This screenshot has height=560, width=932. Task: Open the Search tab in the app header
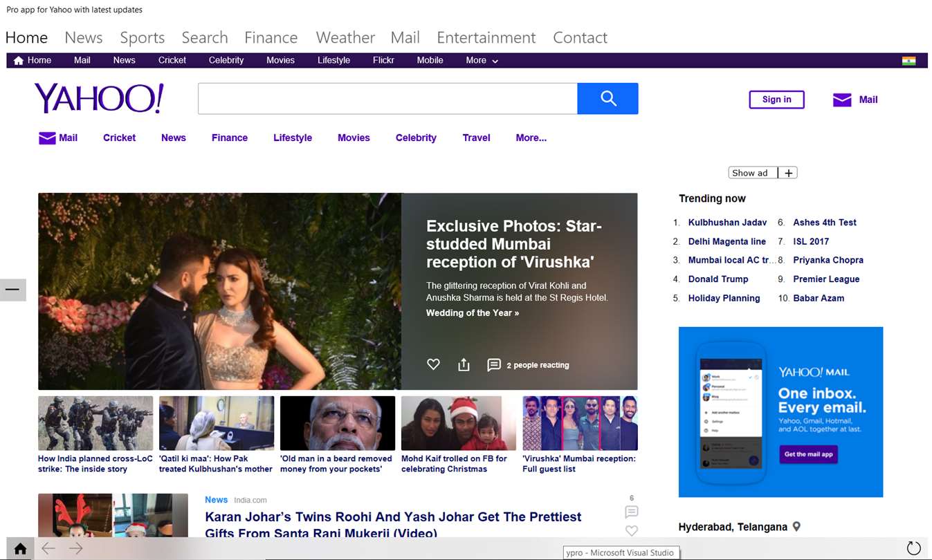tap(205, 37)
